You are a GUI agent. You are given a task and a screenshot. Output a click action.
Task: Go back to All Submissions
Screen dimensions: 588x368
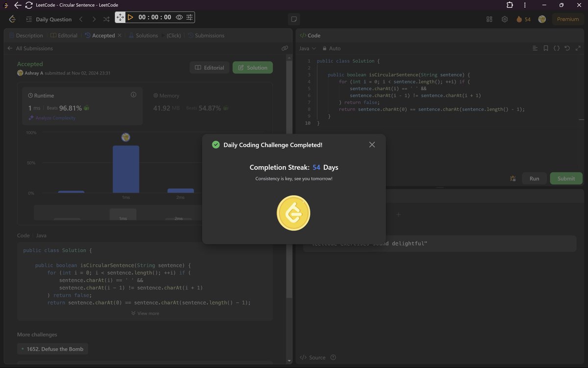click(x=30, y=48)
